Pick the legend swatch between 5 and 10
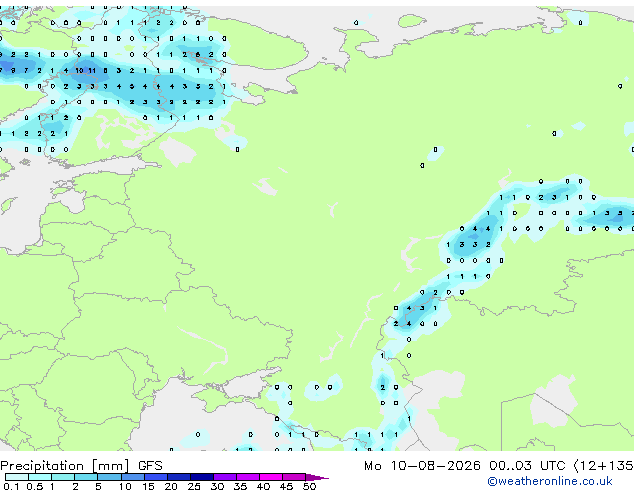Screen dimensions: 634x490 [109, 477]
